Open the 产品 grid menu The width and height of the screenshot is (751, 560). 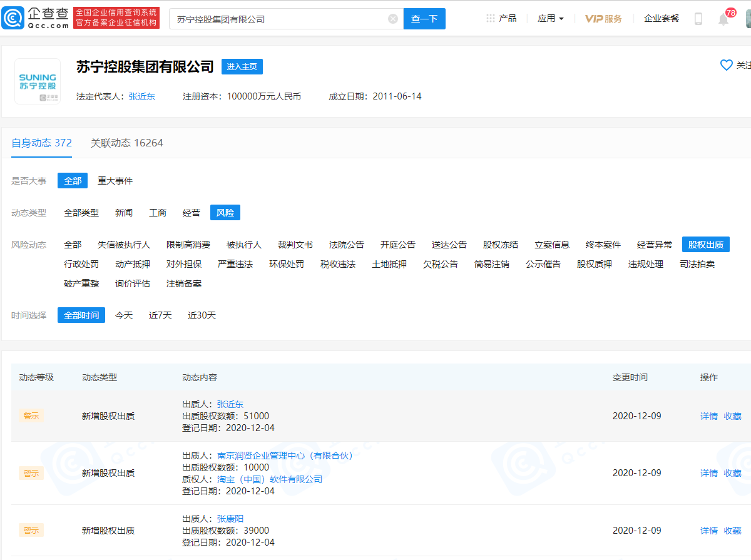point(501,18)
